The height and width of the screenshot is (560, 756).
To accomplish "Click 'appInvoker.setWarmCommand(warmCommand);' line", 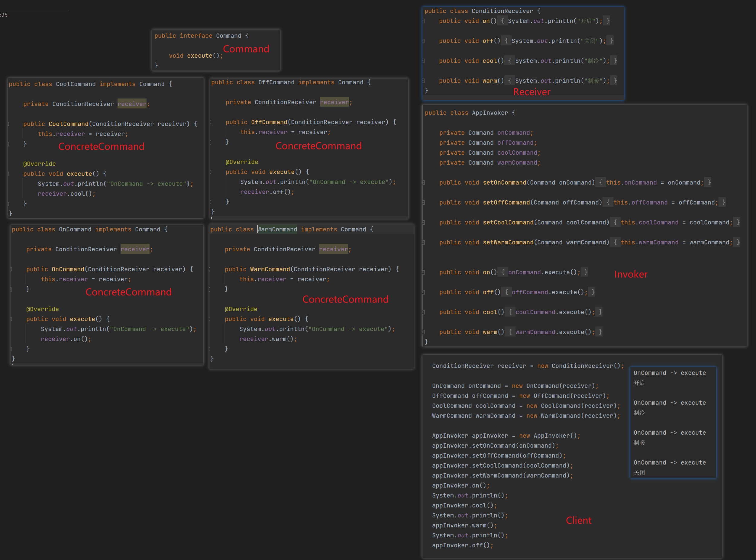I will tap(503, 476).
